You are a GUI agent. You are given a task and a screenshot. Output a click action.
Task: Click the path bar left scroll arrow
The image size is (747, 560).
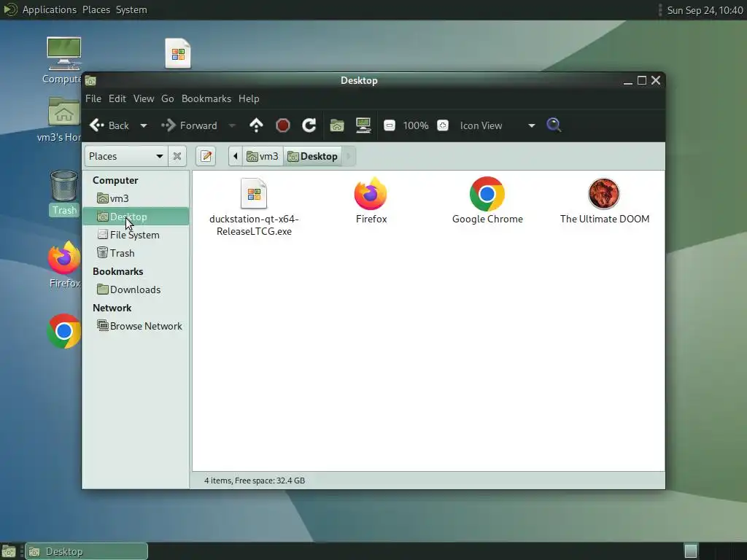pyautogui.click(x=236, y=156)
